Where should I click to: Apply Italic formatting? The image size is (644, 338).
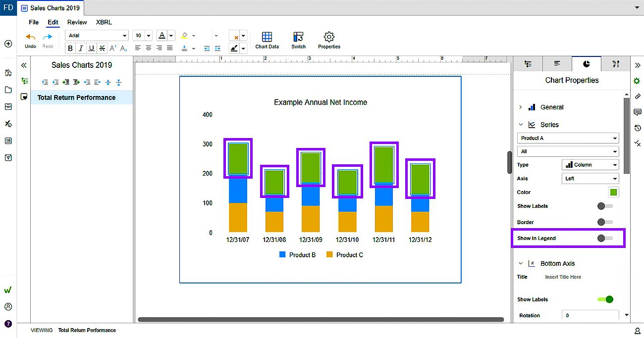(x=81, y=48)
